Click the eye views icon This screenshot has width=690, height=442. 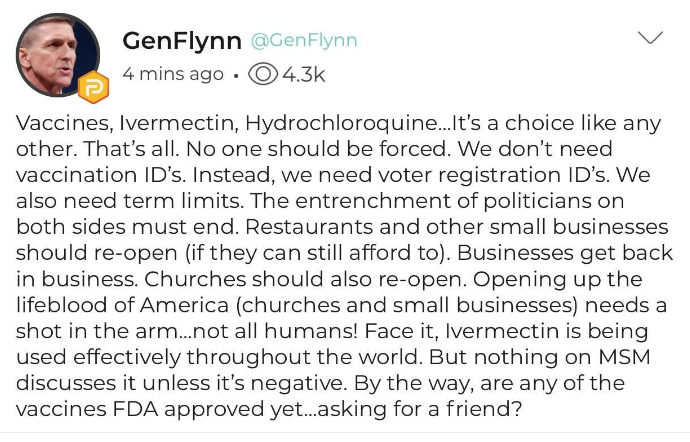click(x=267, y=75)
